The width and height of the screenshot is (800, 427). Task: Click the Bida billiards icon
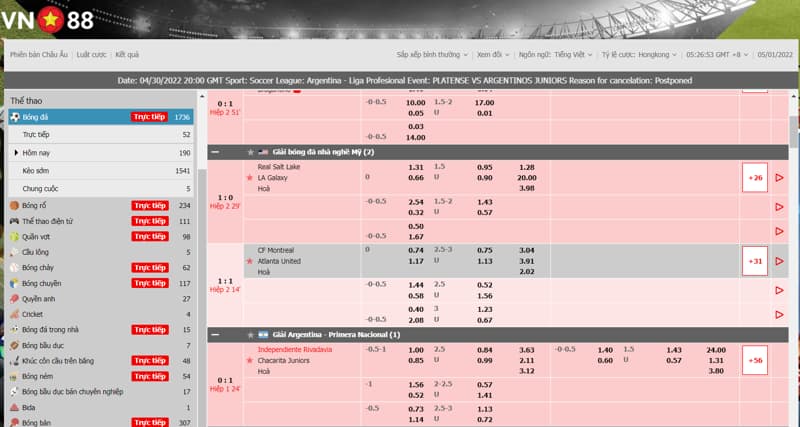point(14,408)
